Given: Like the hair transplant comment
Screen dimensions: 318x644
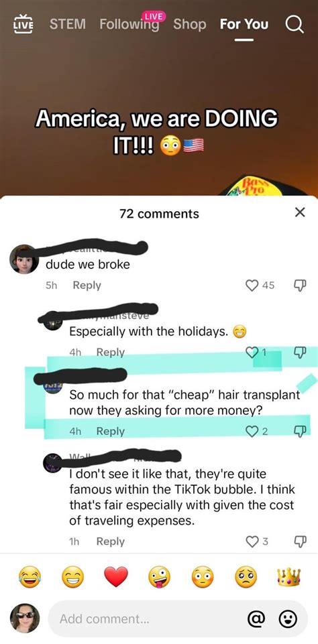Looking at the screenshot, I should 252,432.
